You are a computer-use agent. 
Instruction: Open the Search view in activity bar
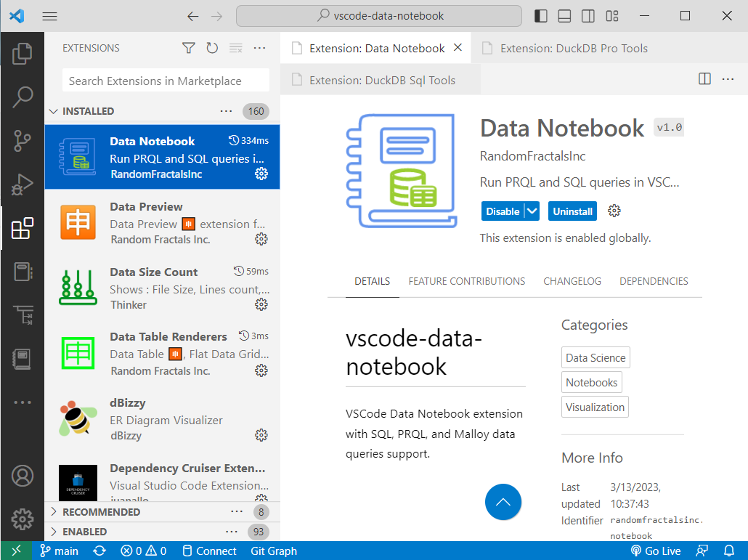pos(23,97)
